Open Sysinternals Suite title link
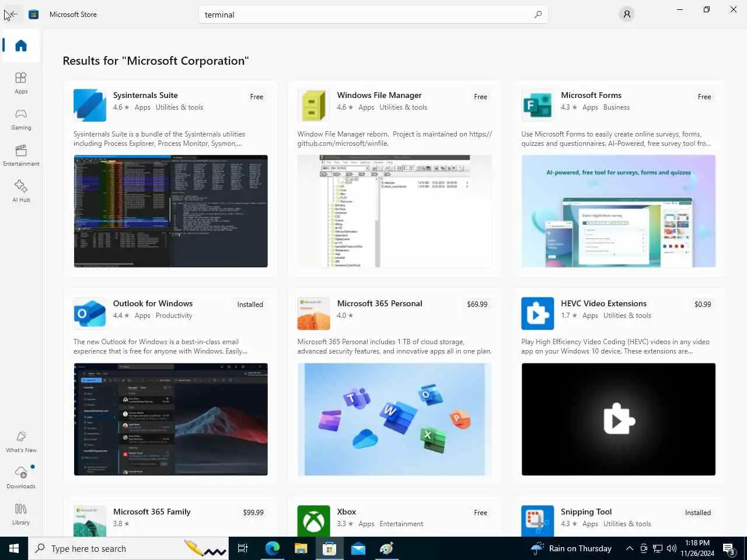 pyautogui.click(x=145, y=95)
